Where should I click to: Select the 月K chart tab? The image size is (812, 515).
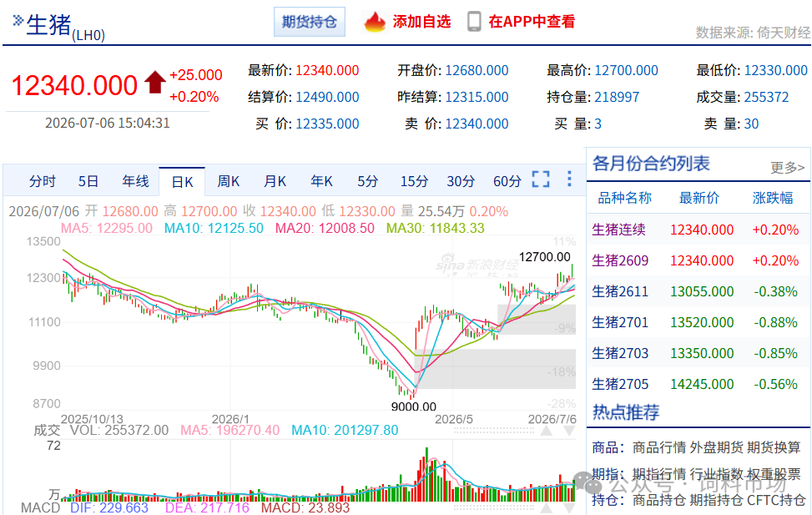tap(275, 181)
